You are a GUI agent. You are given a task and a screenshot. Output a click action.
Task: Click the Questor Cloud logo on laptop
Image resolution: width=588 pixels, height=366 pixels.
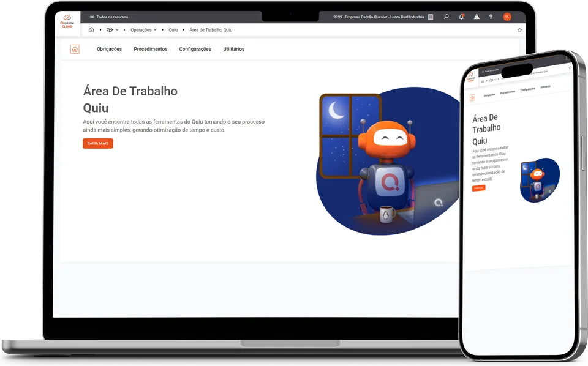pyautogui.click(x=67, y=21)
